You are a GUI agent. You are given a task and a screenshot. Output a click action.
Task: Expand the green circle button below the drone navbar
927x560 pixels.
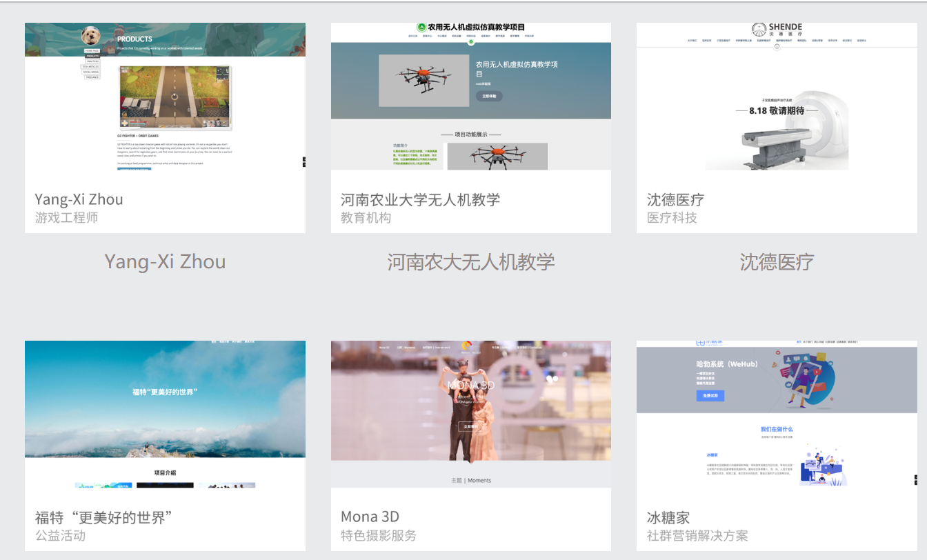point(471,41)
